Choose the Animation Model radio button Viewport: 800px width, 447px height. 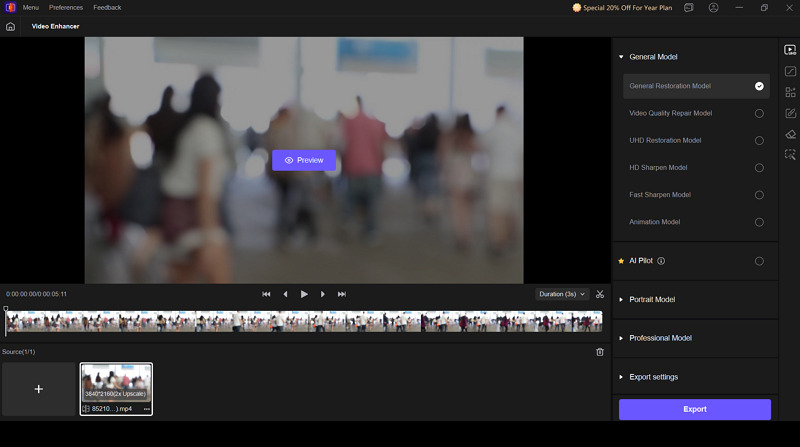point(759,222)
